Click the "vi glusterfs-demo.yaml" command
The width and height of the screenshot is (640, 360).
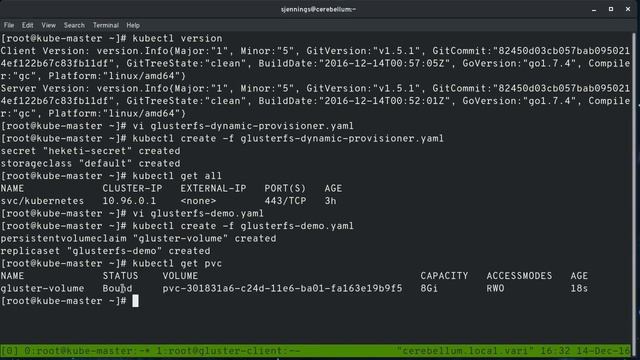pos(198,213)
